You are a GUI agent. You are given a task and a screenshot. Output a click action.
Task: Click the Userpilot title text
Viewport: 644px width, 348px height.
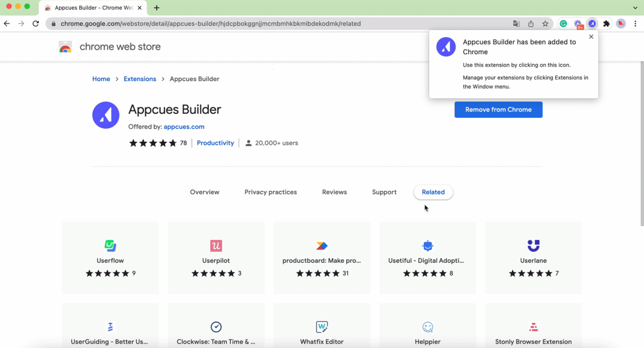point(216,260)
